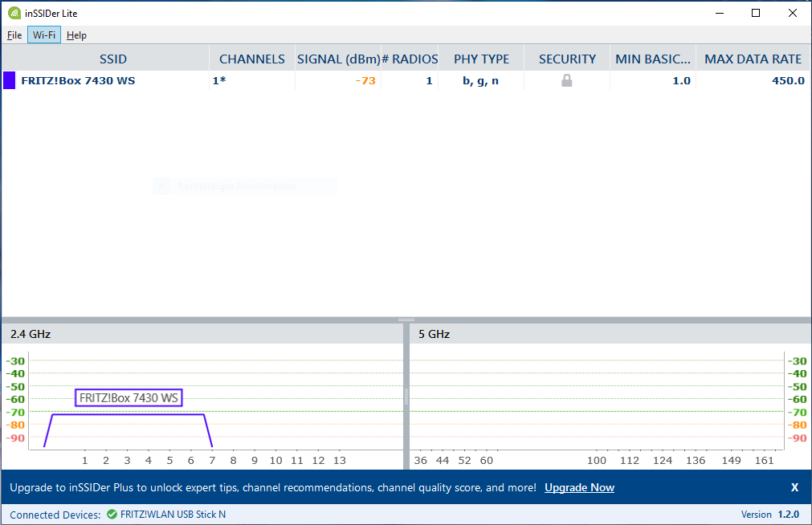Click channel 13 on the 2.4 GHz axis
The width and height of the screenshot is (812, 525).
(339, 460)
